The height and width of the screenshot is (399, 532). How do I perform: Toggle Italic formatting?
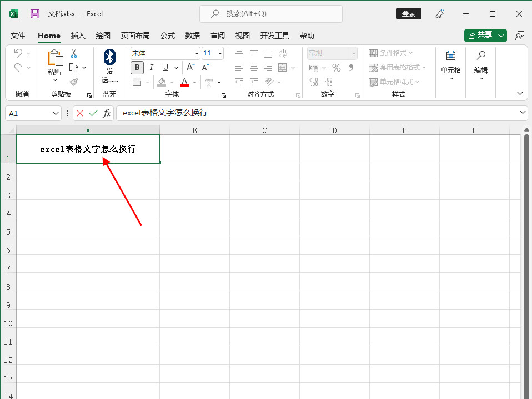[x=151, y=68]
